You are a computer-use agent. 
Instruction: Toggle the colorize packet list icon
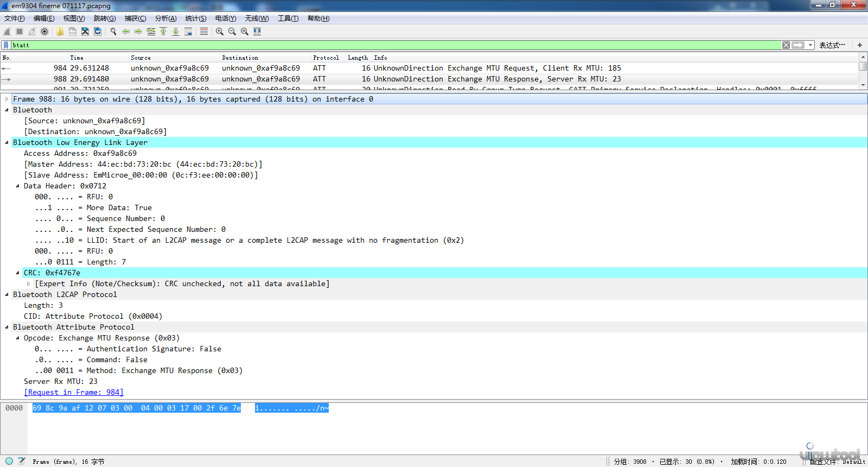click(204, 31)
